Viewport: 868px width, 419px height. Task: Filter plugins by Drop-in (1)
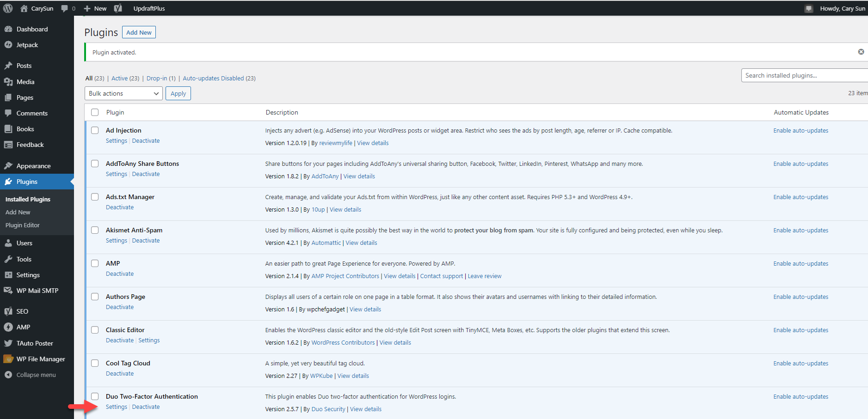(161, 78)
